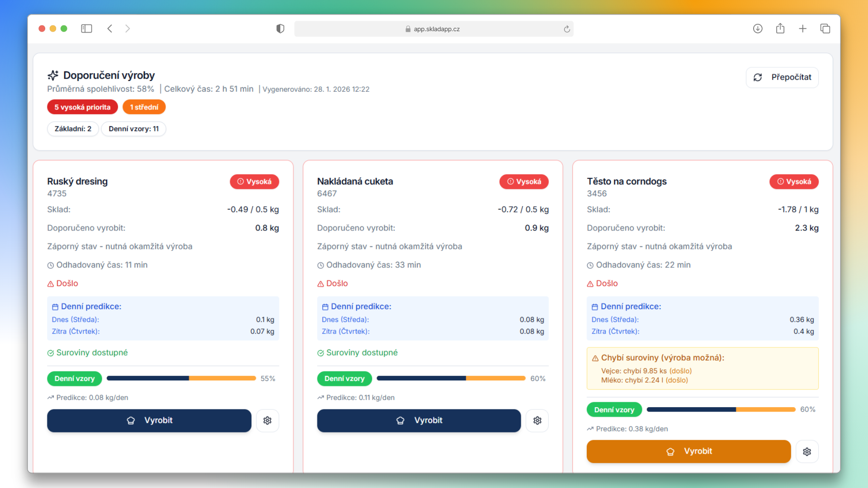This screenshot has height=488, width=868.
Task: Reload page via address bar icon
Action: [x=567, y=29]
